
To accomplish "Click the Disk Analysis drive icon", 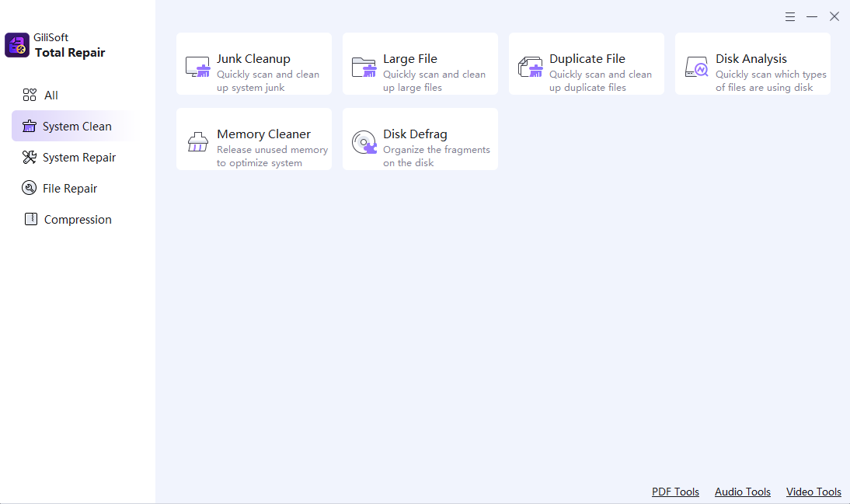I will pyautogui.click(x=697, y=67).
